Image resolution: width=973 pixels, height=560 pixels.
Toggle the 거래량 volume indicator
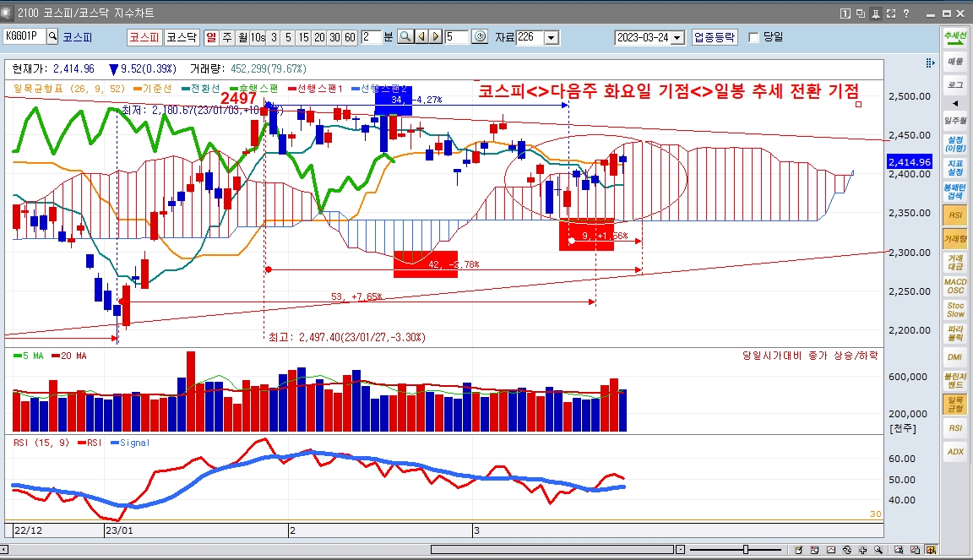[954, 241]
